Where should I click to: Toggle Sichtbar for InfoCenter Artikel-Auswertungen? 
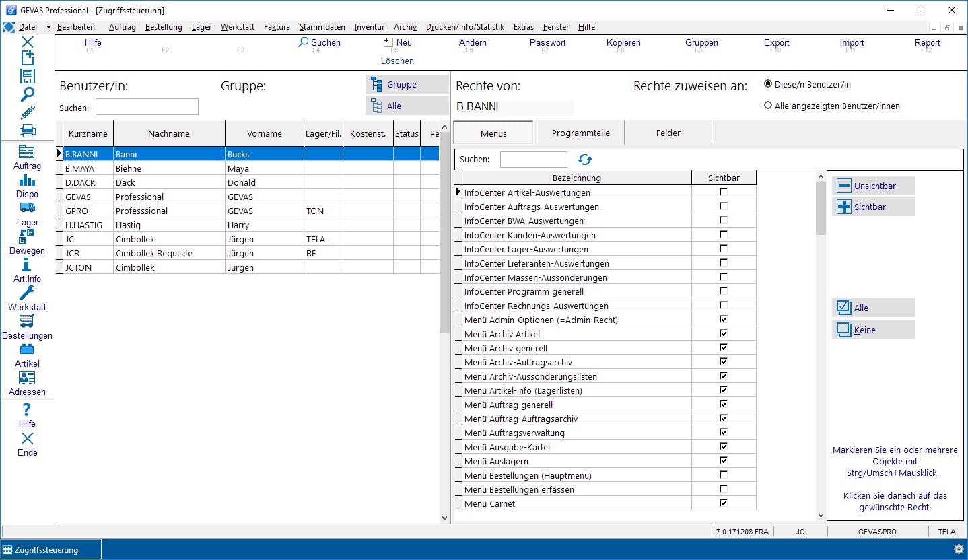[x=724, y=193]
